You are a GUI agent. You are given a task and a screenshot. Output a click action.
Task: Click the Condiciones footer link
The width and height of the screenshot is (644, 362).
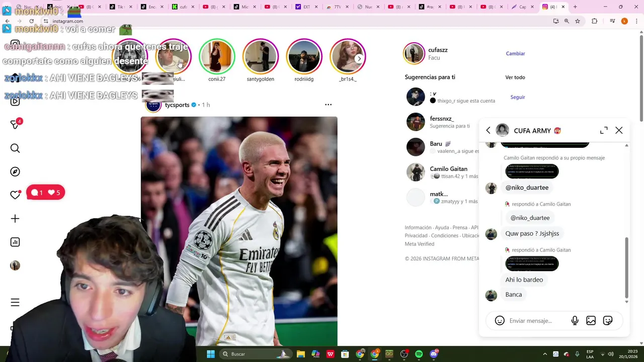pos(445,236)
